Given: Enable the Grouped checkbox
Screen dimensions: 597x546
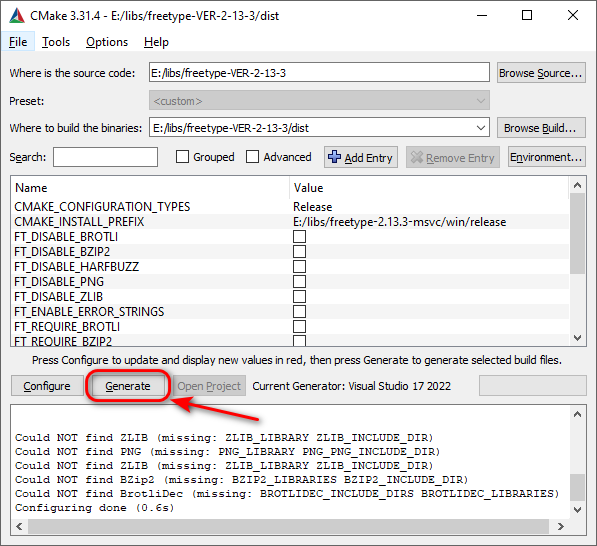Looking at the screenshot, I should 182,157.
